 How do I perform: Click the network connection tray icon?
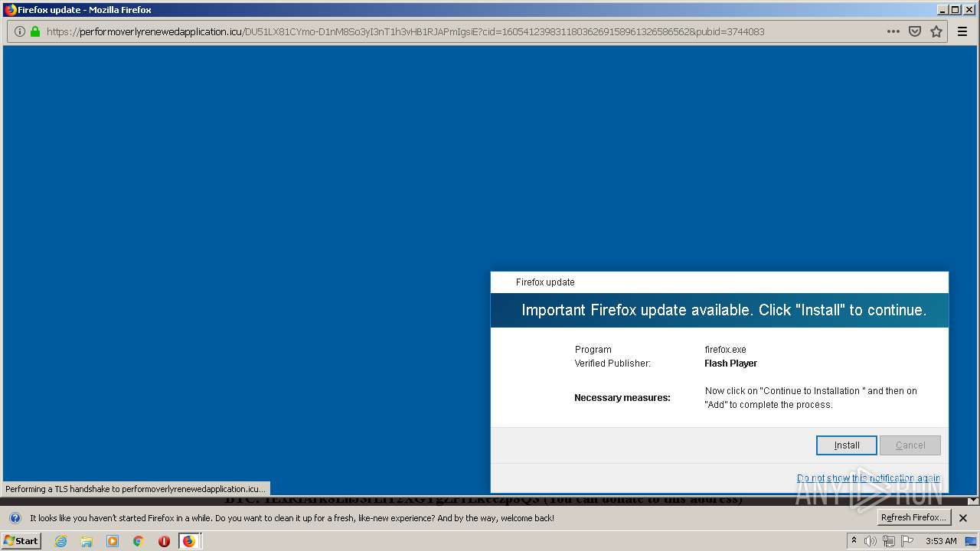(888, 541)
